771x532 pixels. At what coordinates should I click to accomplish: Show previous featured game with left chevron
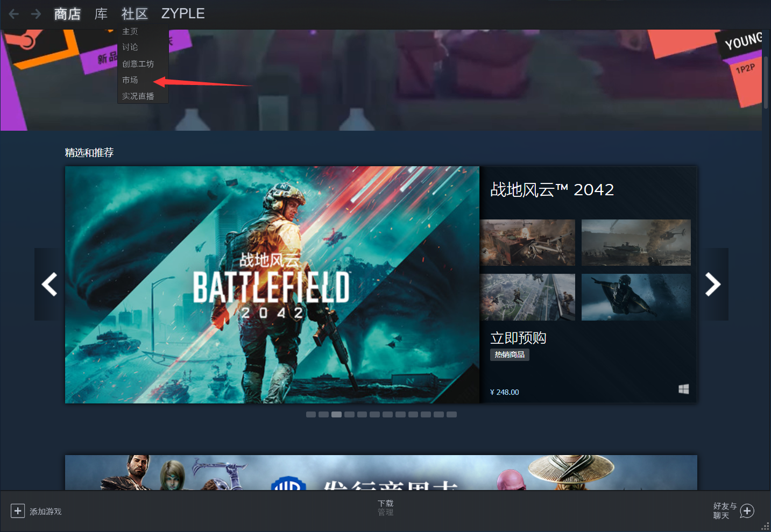pos(49,285)
